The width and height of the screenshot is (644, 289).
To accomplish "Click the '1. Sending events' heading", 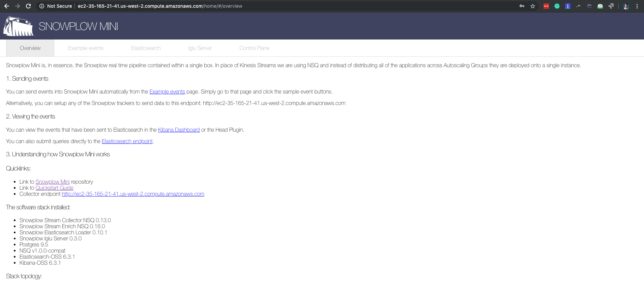I will point(27,79).
